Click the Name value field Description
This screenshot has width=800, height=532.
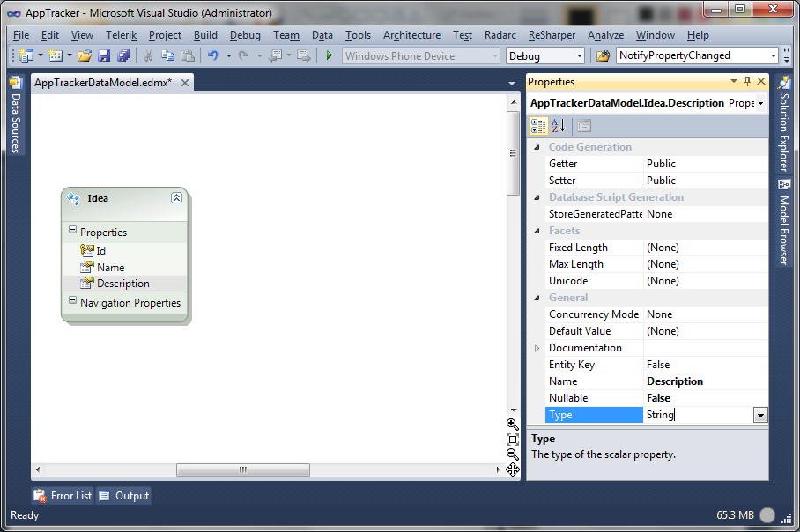pos(706,381)
